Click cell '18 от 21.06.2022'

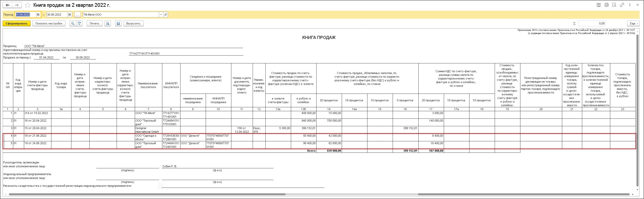tap(38, 137)
